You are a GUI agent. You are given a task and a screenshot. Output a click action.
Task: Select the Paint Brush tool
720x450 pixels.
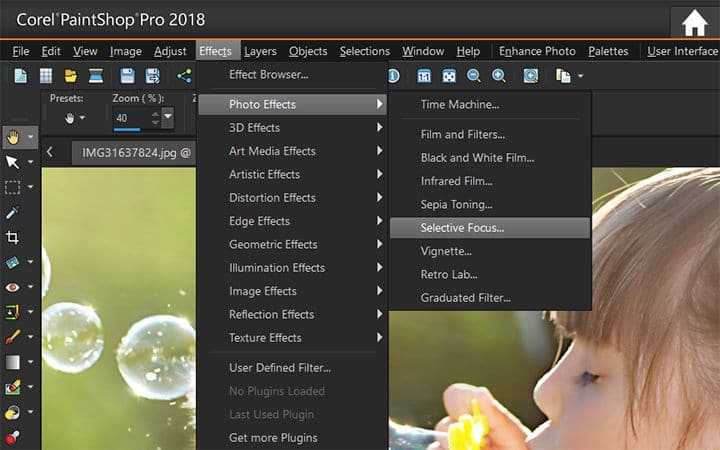[x=12, y=337]
